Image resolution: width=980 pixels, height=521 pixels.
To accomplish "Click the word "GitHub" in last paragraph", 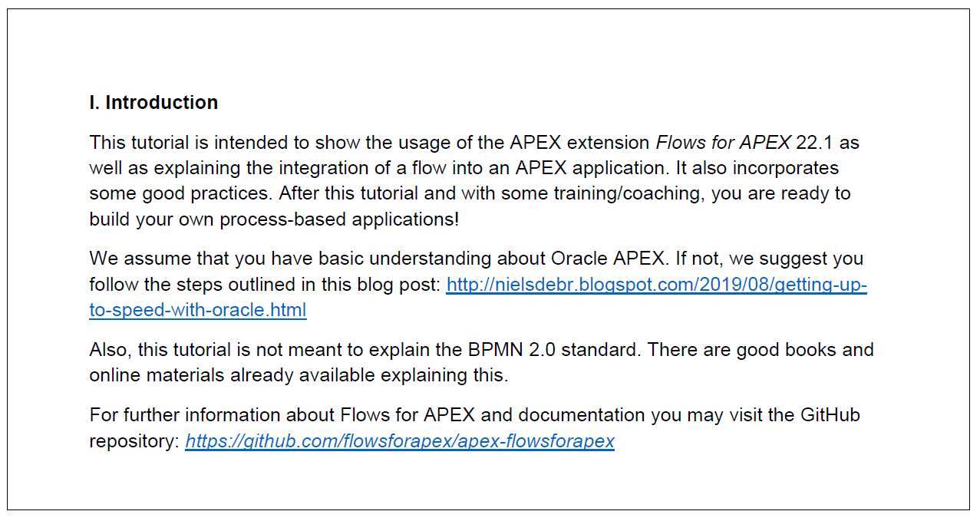I will [x=830, y=415].
